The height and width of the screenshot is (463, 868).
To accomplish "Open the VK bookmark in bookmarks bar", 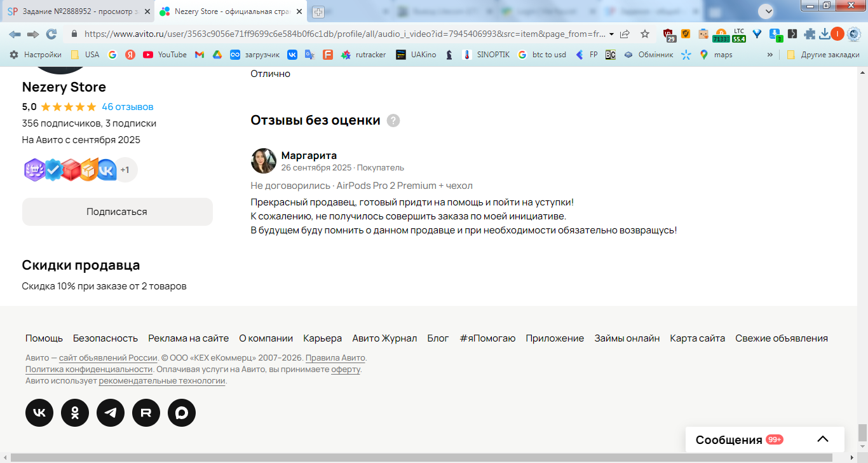I will (x=292, y=55).
